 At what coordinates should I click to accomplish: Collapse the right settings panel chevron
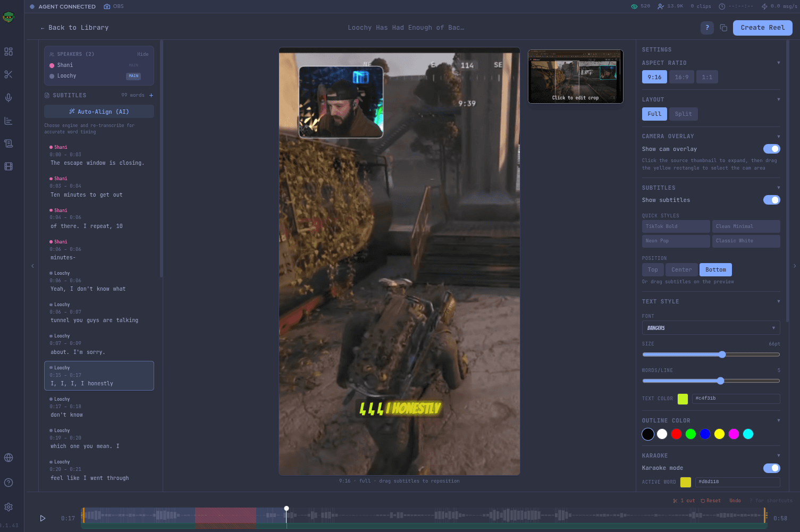click(x=795, y=266)
